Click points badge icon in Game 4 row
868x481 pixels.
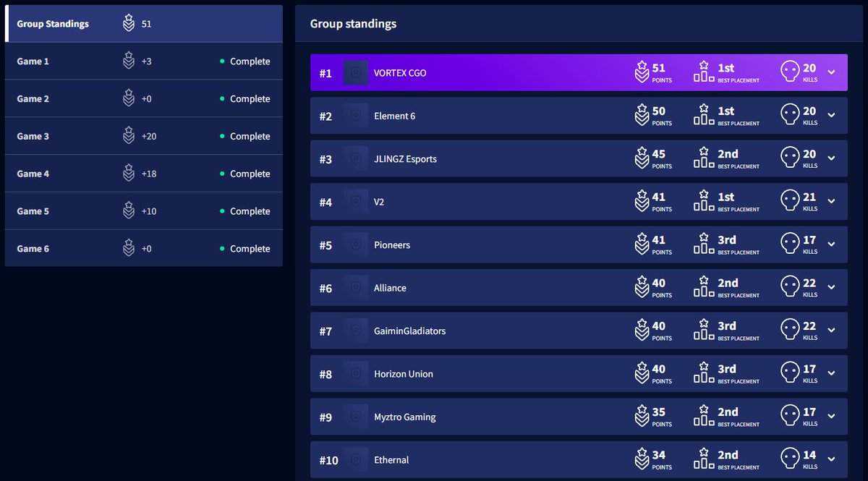point(129,174)
